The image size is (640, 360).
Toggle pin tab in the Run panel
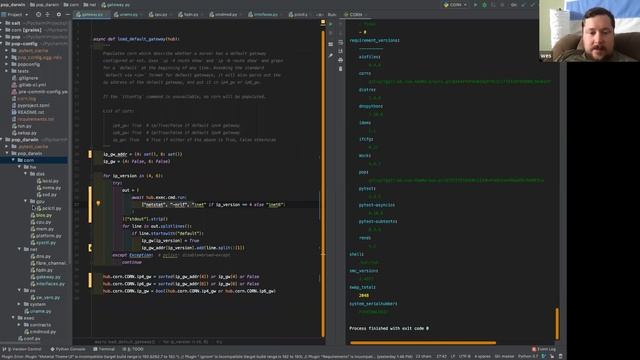[331, 55]
